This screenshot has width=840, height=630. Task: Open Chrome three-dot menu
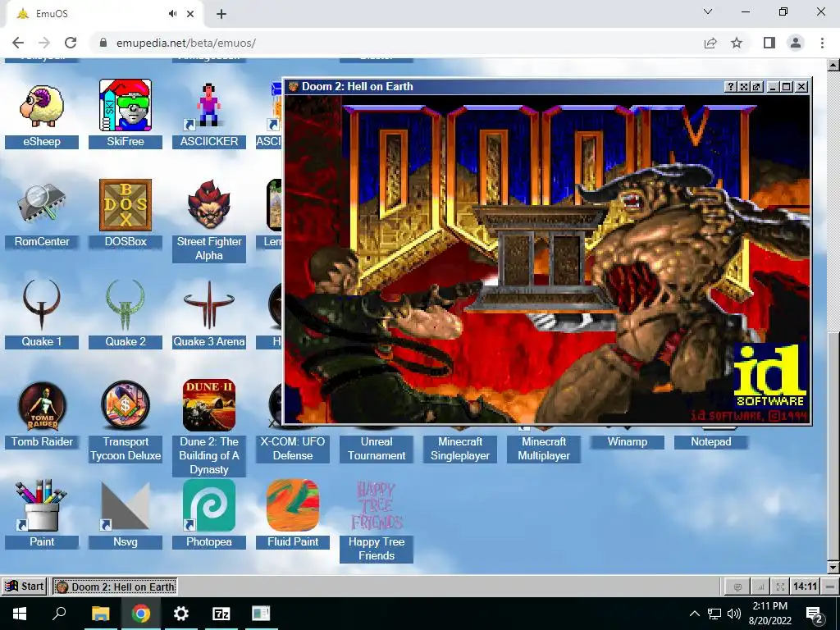(822, 43)
